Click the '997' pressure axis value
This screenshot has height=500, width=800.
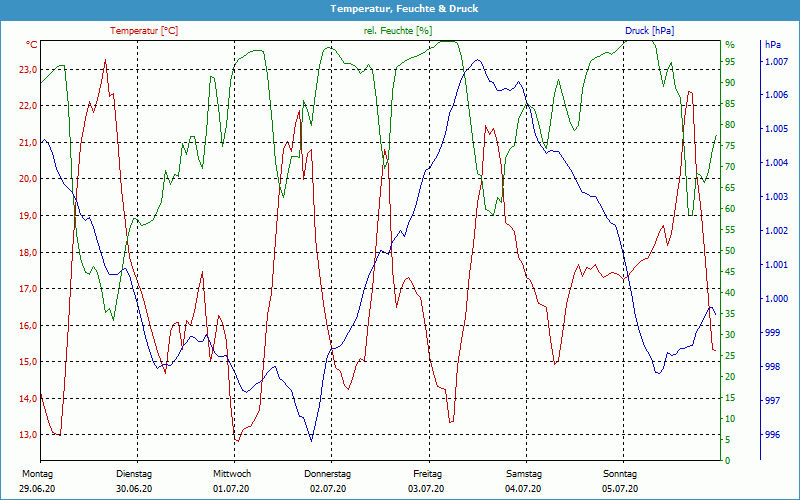coord(773,401)
